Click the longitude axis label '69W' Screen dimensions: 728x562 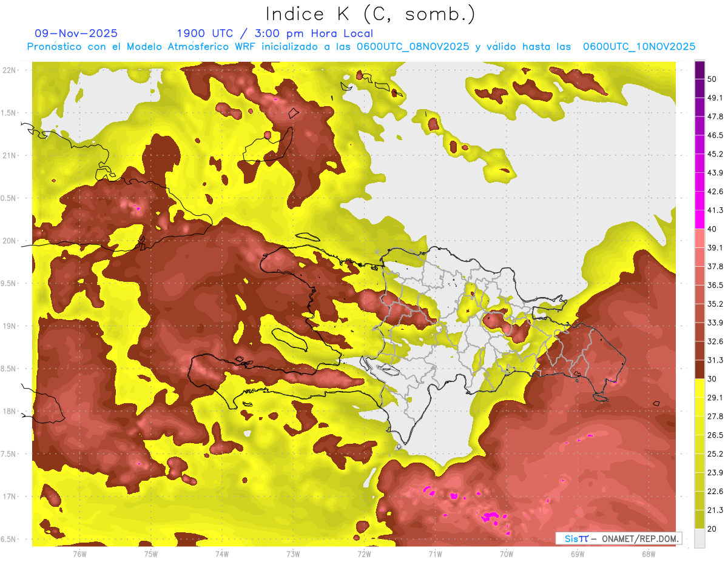[578, 554]
